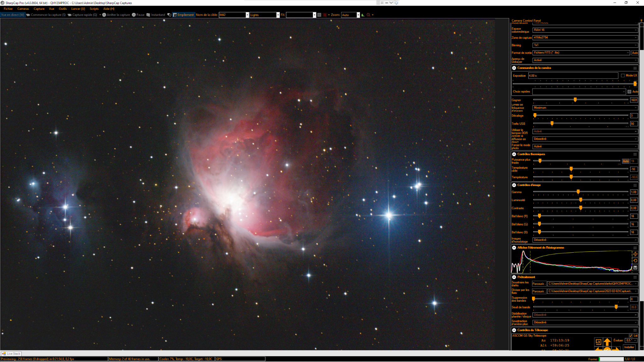This screenshot has width=644, height=362.
Task: Toggle the Auto exposure checkbox beside Choix rapides
Action: [x=630, y=92]
